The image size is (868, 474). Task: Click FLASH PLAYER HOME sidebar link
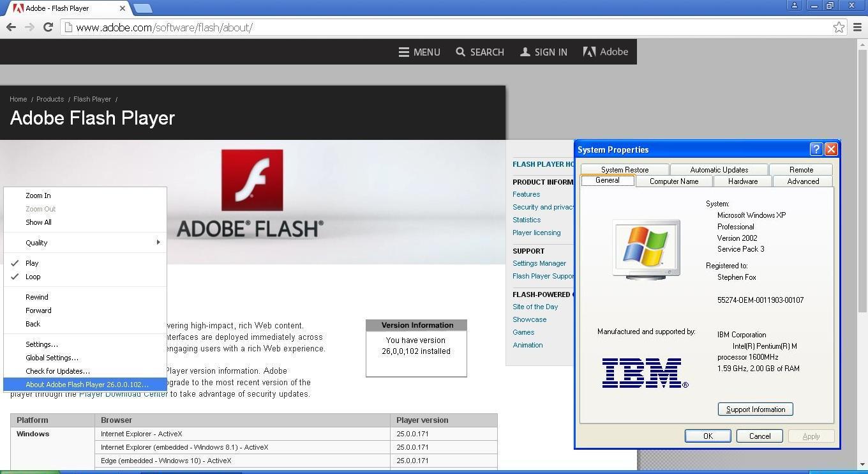[543, 164]
